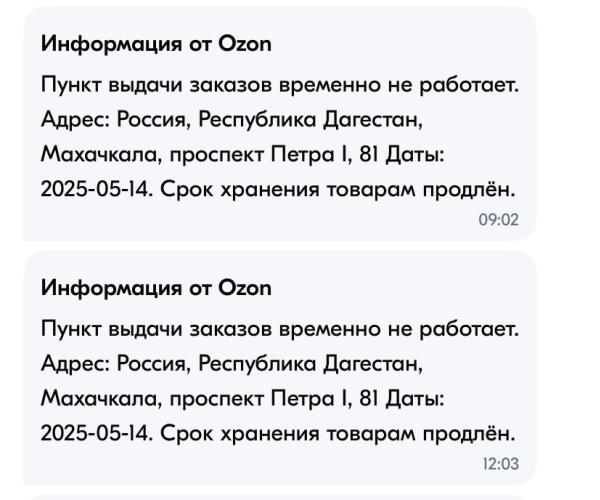This screenshot has height=500, width=600.
Task: Tap the 'Информация от Ozon' title in 12:03 message
Action: tap(156, 288)
